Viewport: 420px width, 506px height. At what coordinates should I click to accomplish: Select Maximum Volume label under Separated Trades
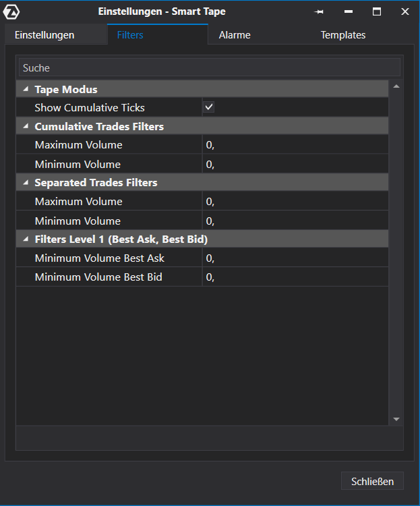tap(78, 202)
